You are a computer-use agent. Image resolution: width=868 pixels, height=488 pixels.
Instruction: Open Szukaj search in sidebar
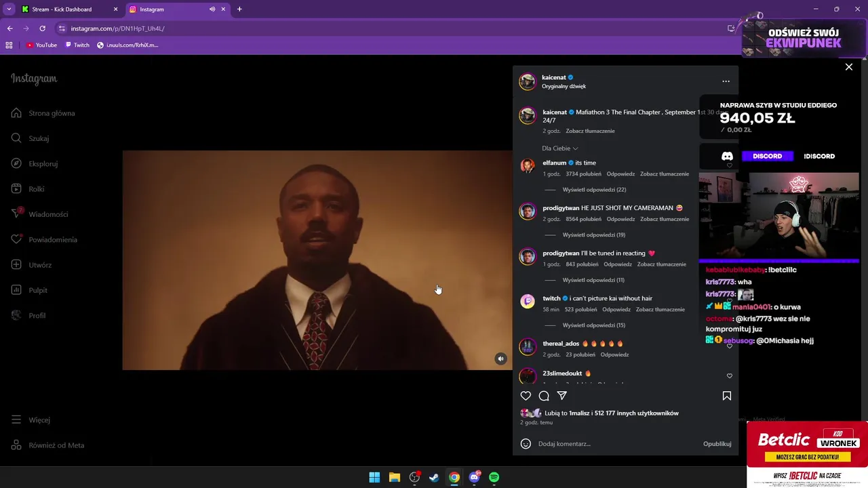30,138
